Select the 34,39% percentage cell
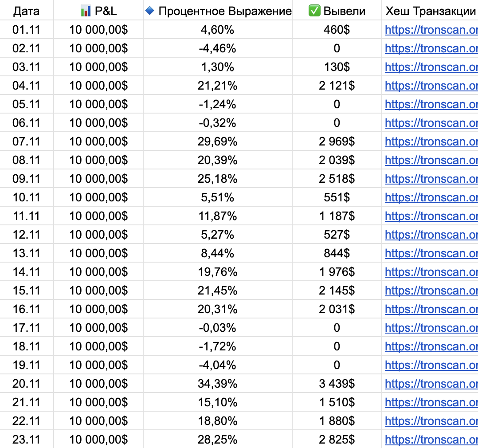478x448 pixels. point(217,384)
